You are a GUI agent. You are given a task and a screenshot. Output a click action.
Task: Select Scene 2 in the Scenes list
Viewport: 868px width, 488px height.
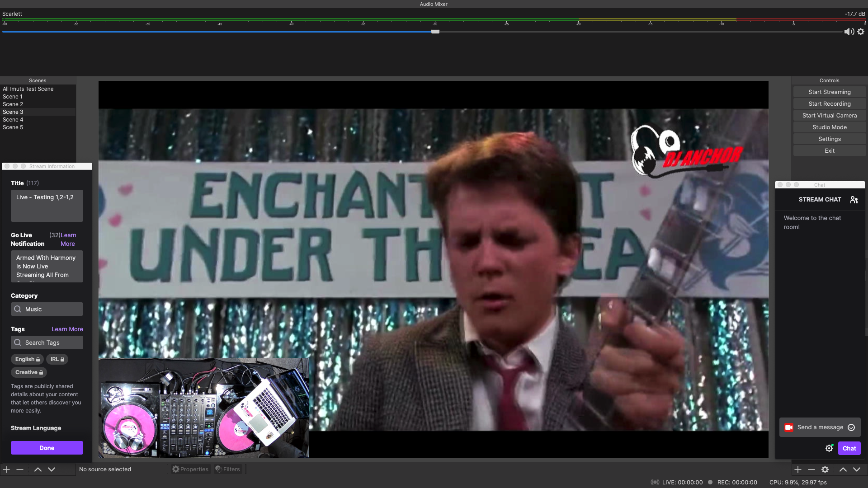[x=38, y=104]
